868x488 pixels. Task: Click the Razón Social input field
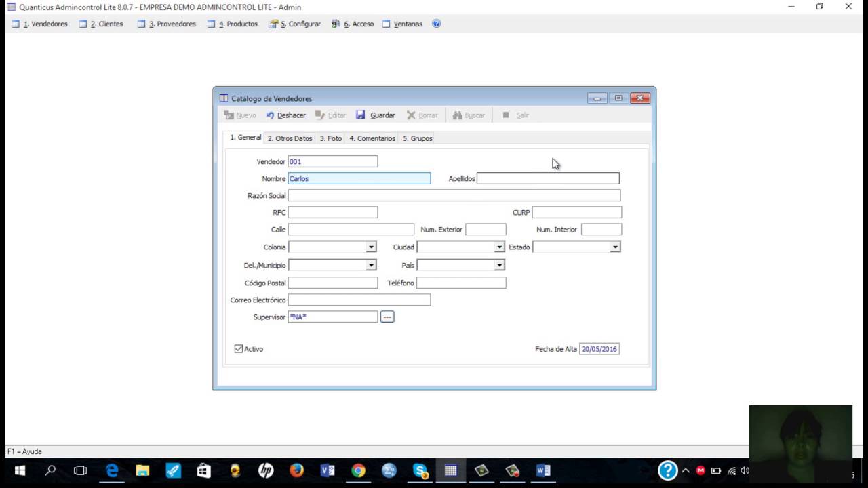pos(454,195)
